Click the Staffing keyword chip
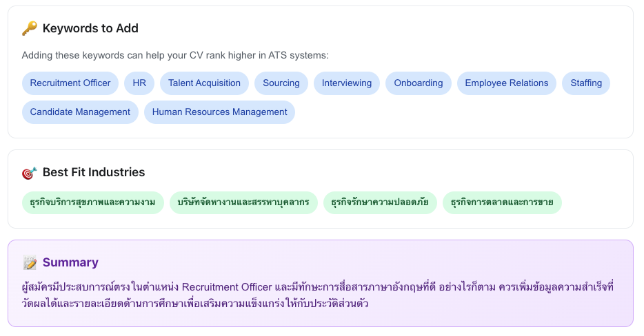The height and width of the screenshot is (336, 644). coord(586,83)
